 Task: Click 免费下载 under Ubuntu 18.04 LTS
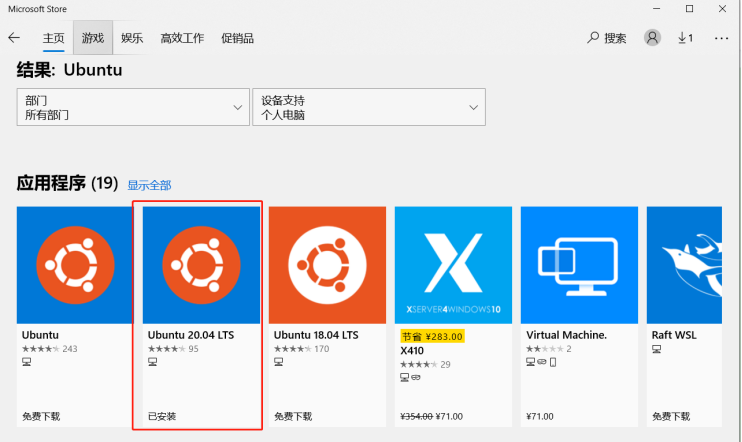click(293, 416)
